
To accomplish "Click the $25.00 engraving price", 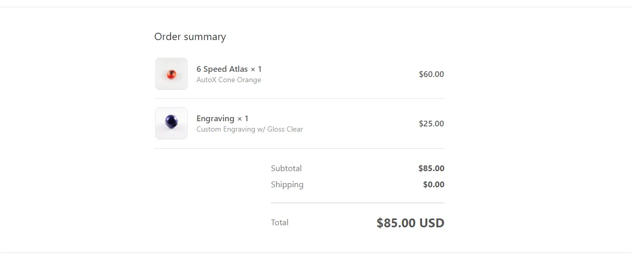I will (431, 124).
